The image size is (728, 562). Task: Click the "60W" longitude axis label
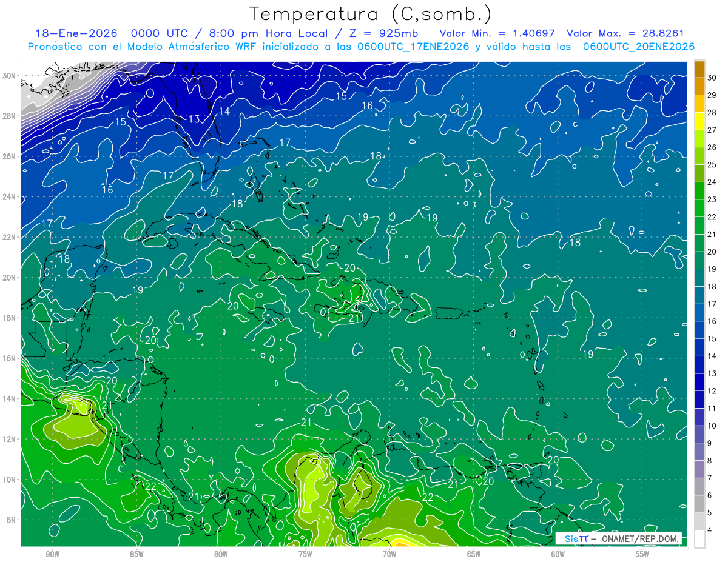click(558, 554)
